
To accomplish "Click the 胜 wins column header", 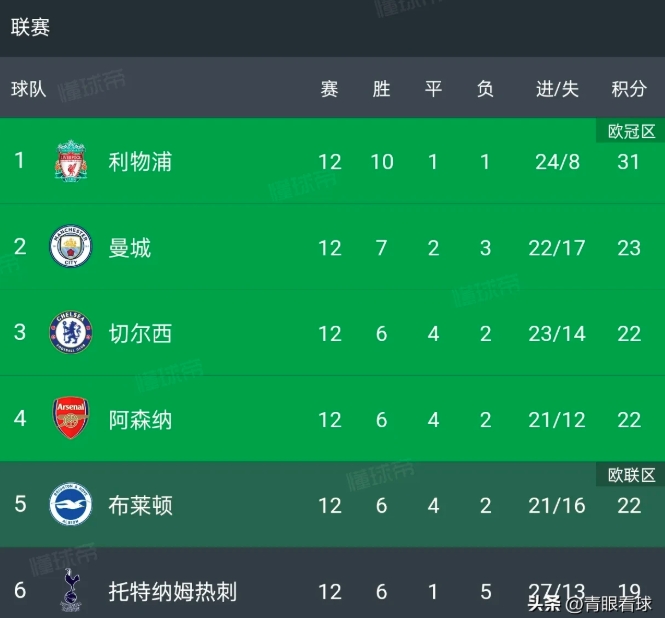I will [x=381, y=89].
